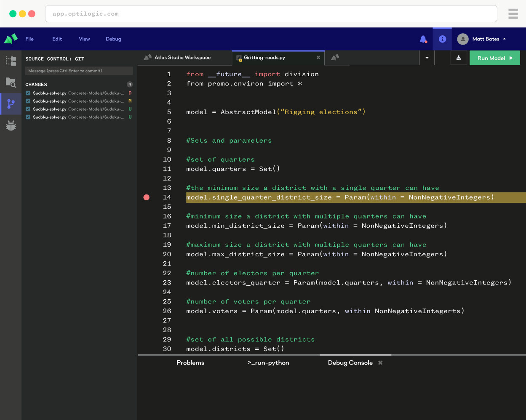Image resolution: width=526 pixels, height=420 pixels.
Task: Click the 'model.quarters = Set()' code line
Action: click(233, 169)
